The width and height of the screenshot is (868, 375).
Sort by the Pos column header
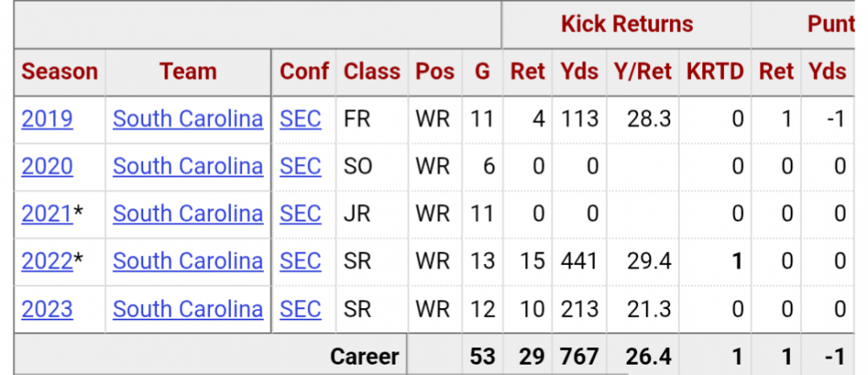[x=435, y=71]
